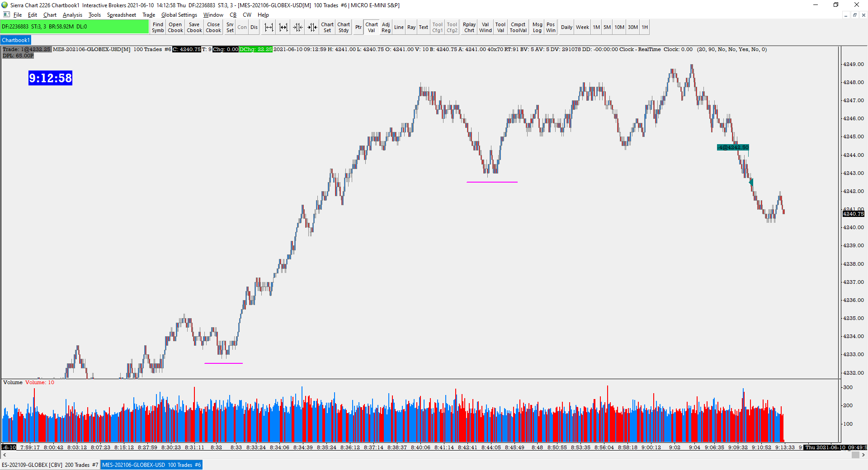This screenshot has height=470, width=868.
Task: Open the CW menu
Action: (247, 15)
